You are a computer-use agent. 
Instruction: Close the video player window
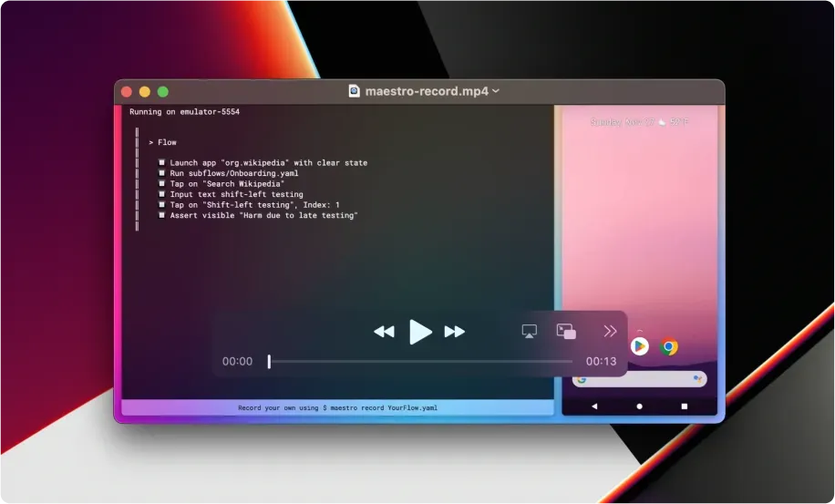pyautogui.click(x=127, y=91)
